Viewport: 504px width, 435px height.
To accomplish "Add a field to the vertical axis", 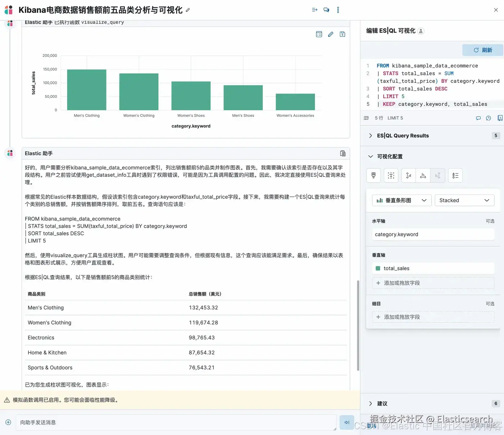I will click(433, 283).
